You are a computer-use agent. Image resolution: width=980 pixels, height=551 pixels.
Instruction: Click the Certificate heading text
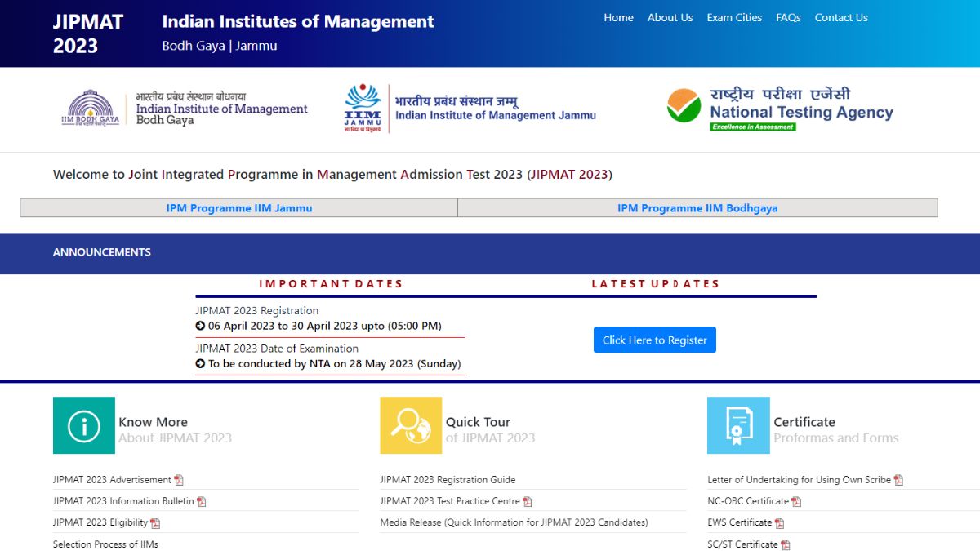pos(804,422)
